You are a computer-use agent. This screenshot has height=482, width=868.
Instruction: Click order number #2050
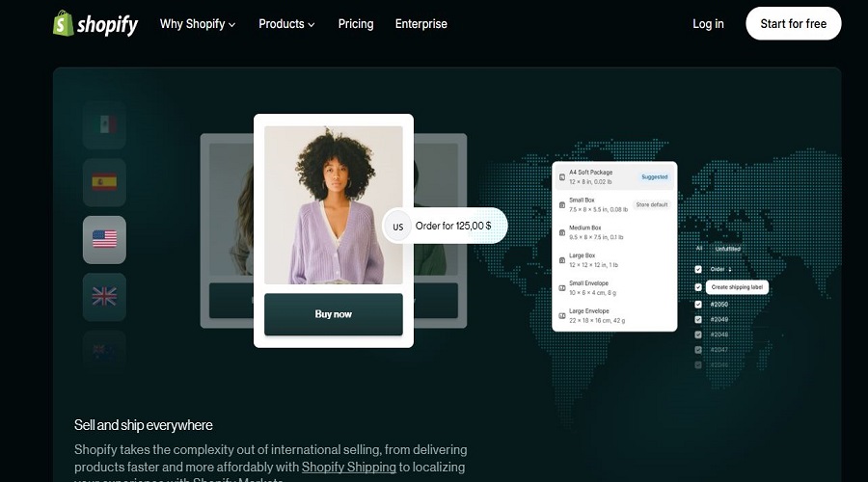pos(719,305)
